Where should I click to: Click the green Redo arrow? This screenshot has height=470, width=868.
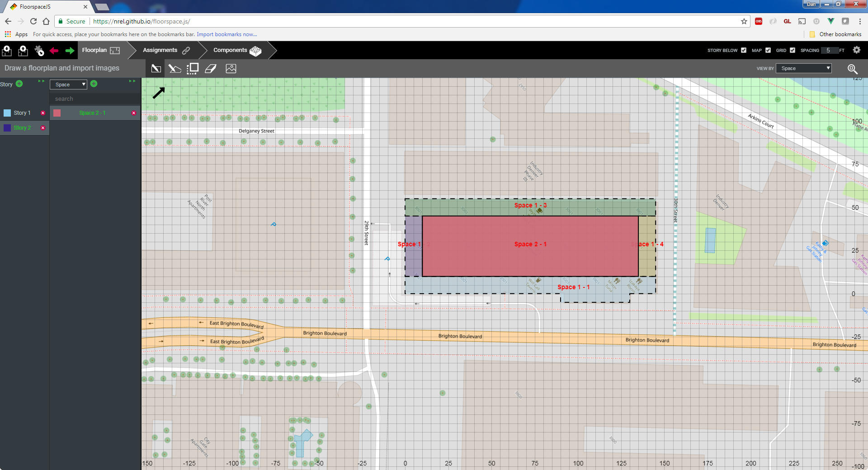pos(70,51)
